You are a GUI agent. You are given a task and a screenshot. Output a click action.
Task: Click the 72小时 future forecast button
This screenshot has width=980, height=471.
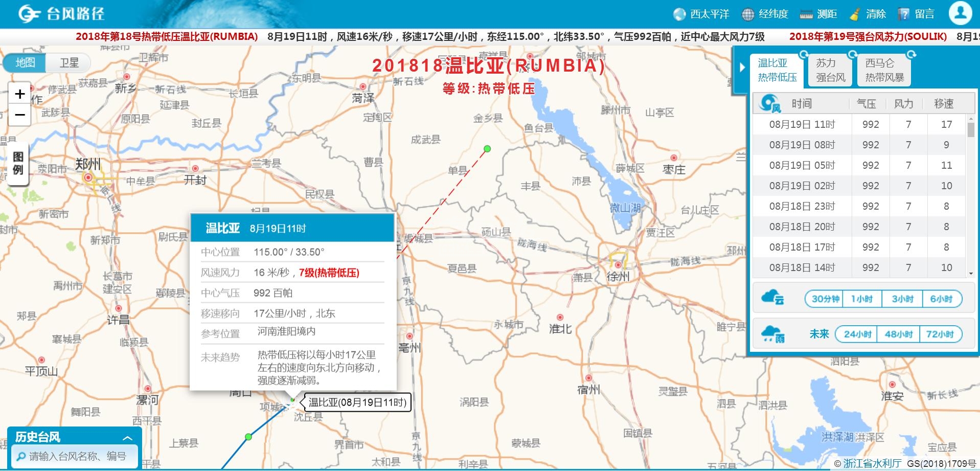pyautogui.click(x=940, y=334)
